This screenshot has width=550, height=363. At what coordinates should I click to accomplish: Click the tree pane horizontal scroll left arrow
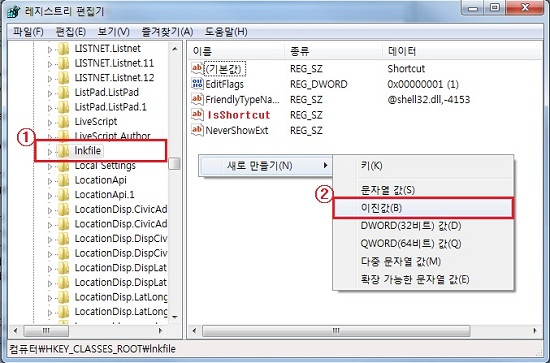(x=15, y=330)
